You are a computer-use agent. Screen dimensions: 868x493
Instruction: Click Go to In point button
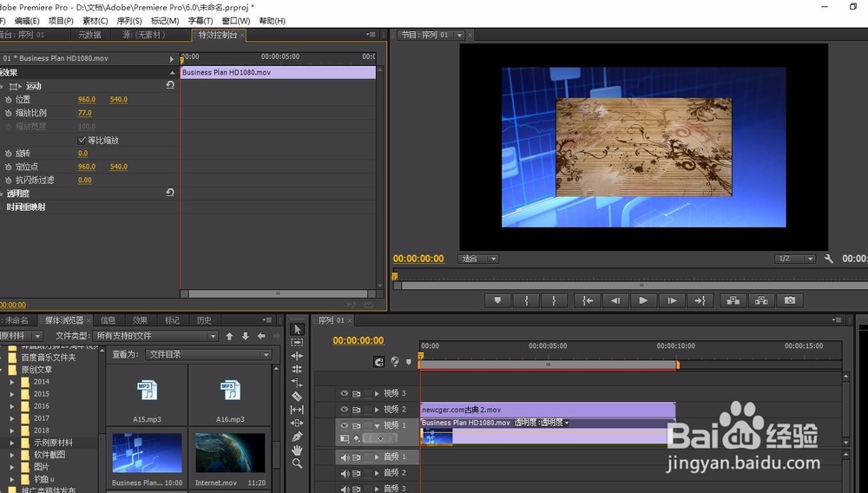coord(588,300)
